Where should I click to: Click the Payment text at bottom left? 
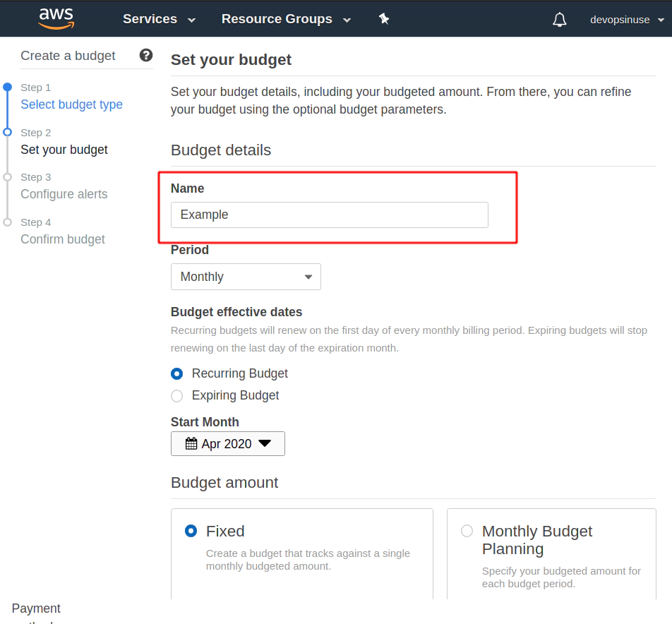tap(36, 608)
